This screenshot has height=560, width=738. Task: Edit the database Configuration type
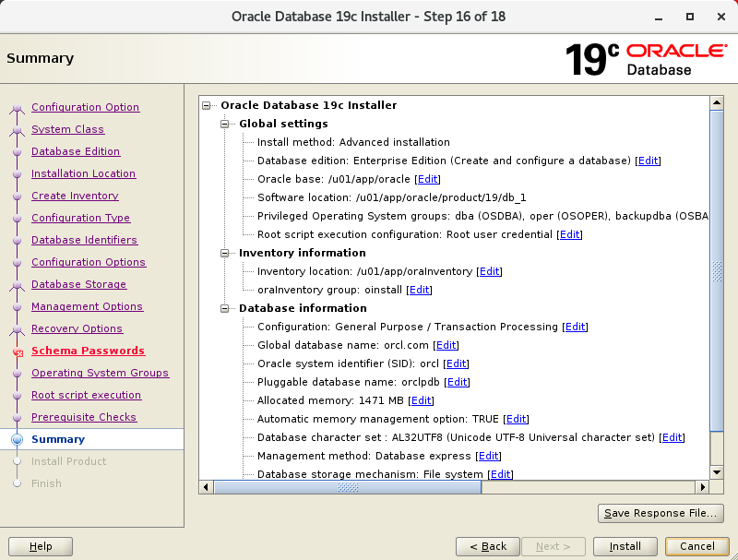(575, 328)
